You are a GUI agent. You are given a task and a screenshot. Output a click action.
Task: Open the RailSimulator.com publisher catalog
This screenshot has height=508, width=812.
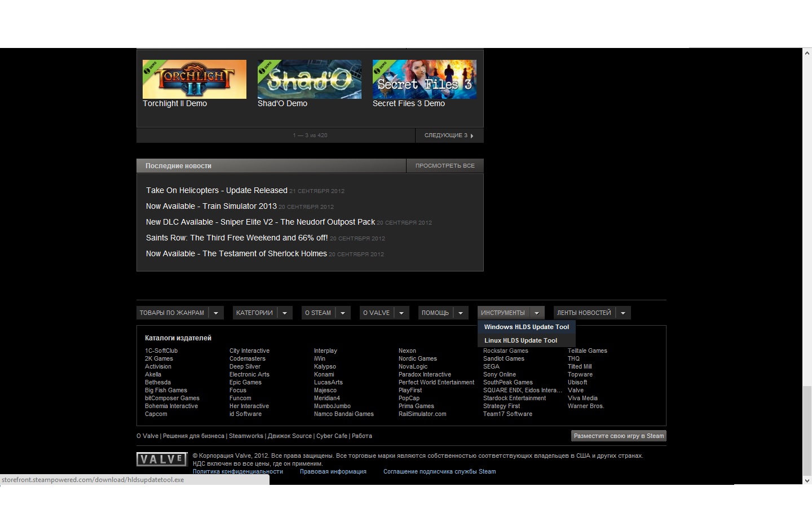tap(422, 414)
